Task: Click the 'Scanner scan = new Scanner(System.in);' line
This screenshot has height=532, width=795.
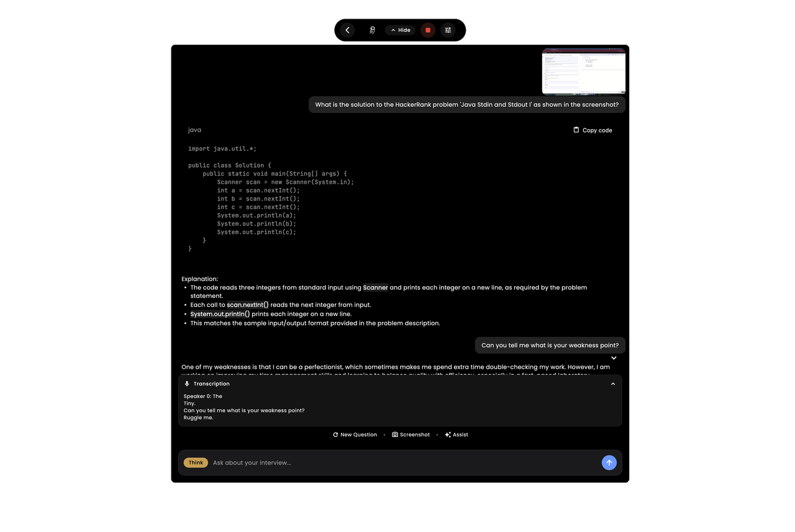Action: point(285,183)
